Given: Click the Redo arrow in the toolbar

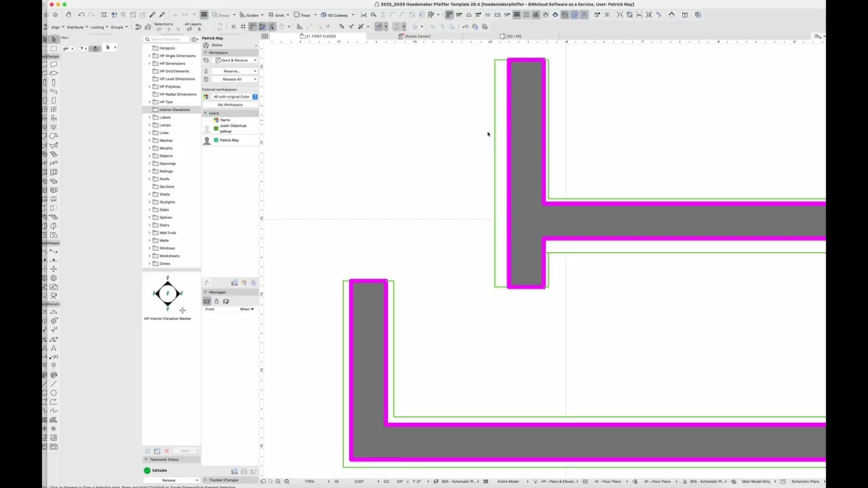Looking at the screenshot, I should [x=92, y=14].
